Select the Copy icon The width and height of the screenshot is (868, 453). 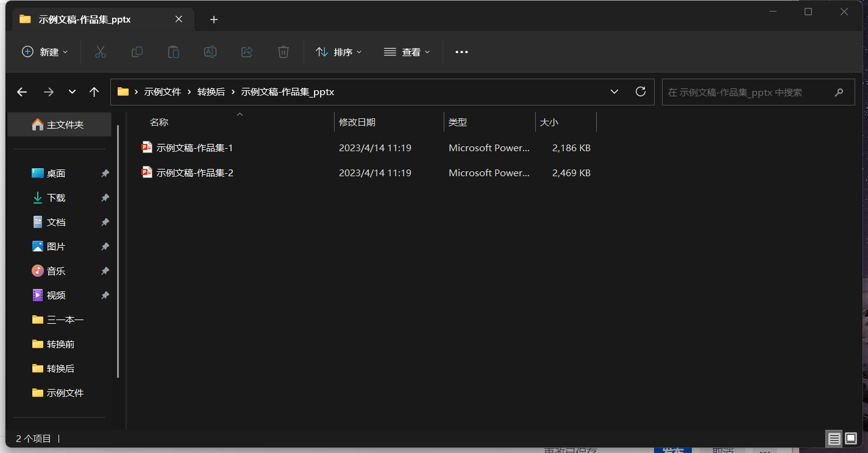(x=137, y=52)
